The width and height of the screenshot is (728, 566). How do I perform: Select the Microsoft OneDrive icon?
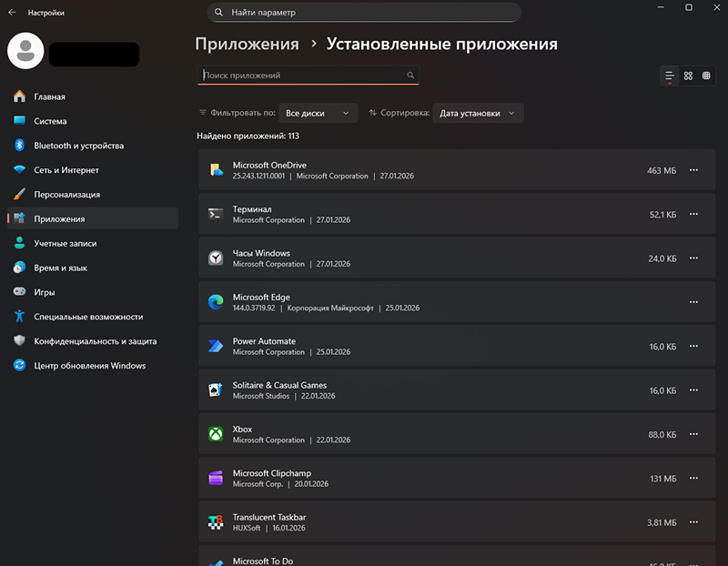pyautogui.click(x=216, y=170)
